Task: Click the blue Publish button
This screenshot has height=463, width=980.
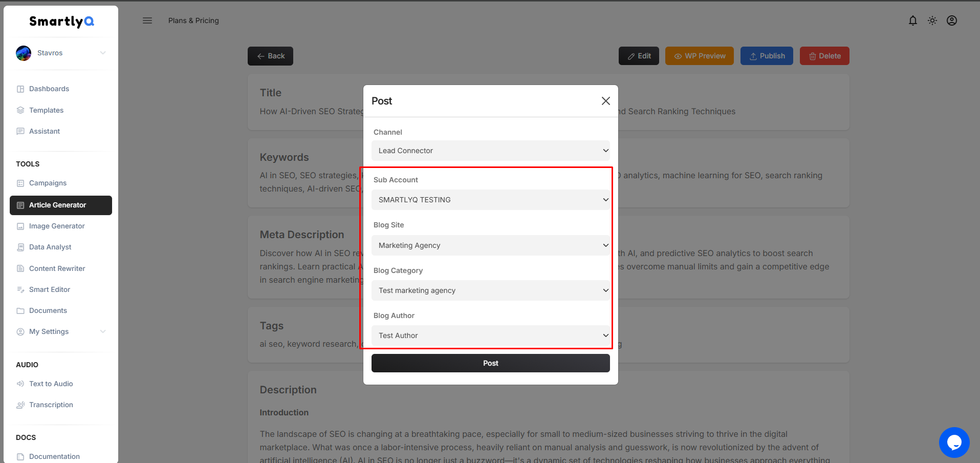Action: coord(767,56)
